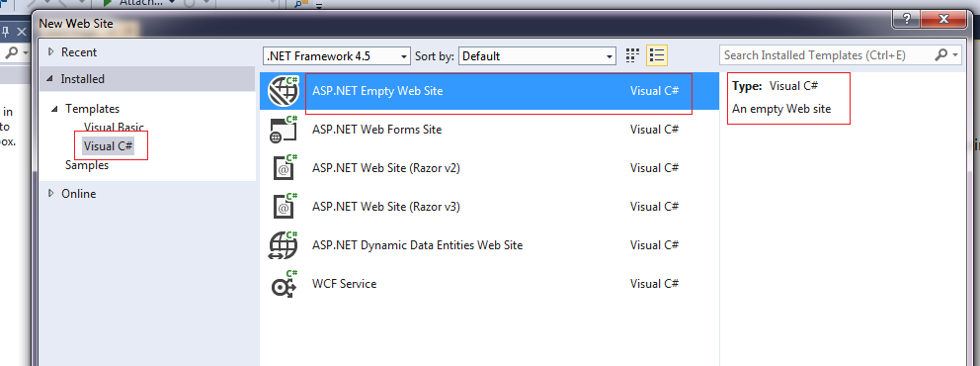
Task: Click in Search Installed Templates field
Action: pyautogui.click(x=825, y=55)
